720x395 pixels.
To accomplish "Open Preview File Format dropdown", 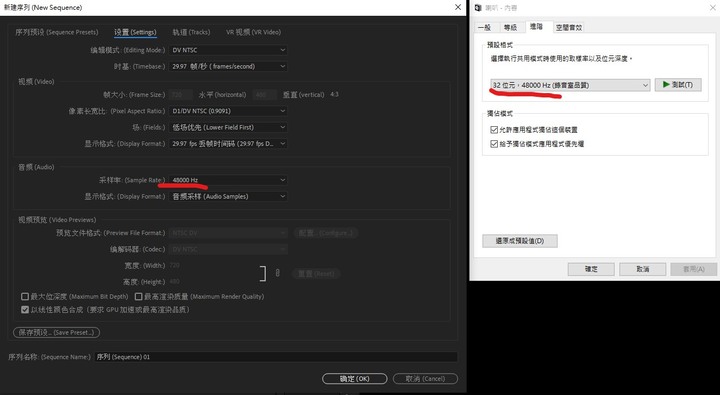I will click(228, 233).
